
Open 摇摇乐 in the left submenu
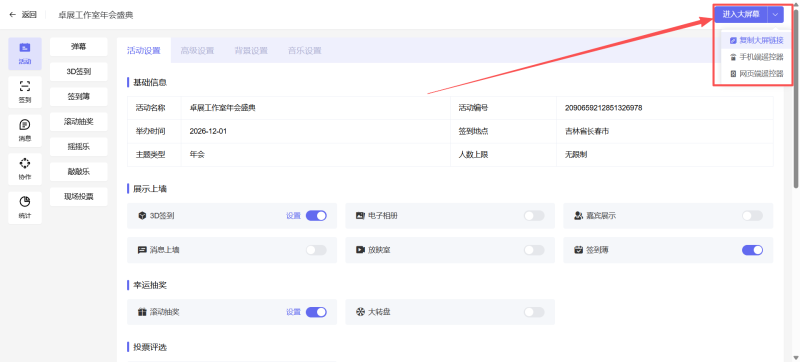(79, 146)
